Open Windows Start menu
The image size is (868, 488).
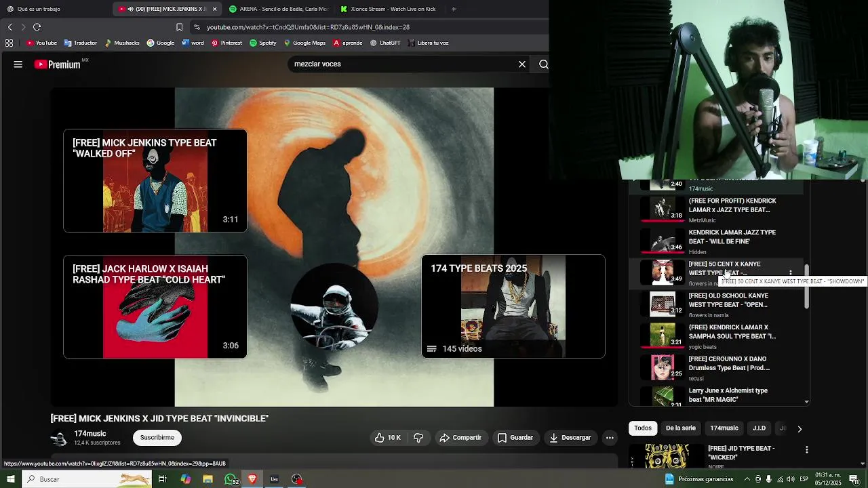pyautogui.click(x=10, y=479)
